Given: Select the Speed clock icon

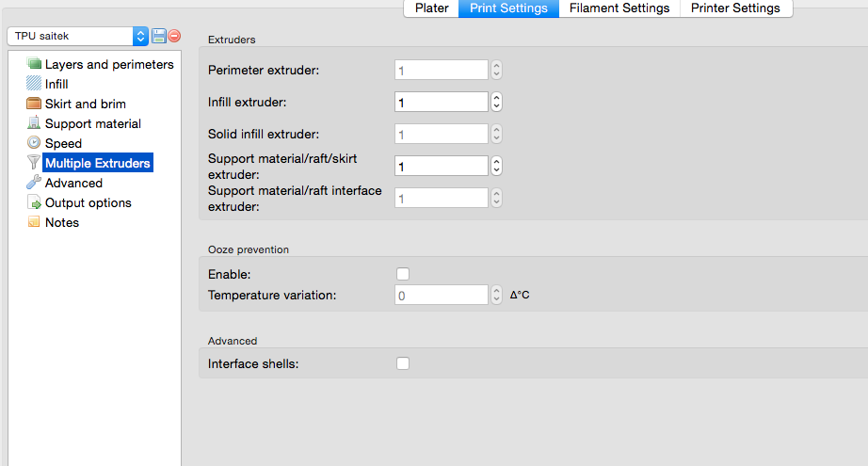Looking at the screenshot, I should pos(35,143).
